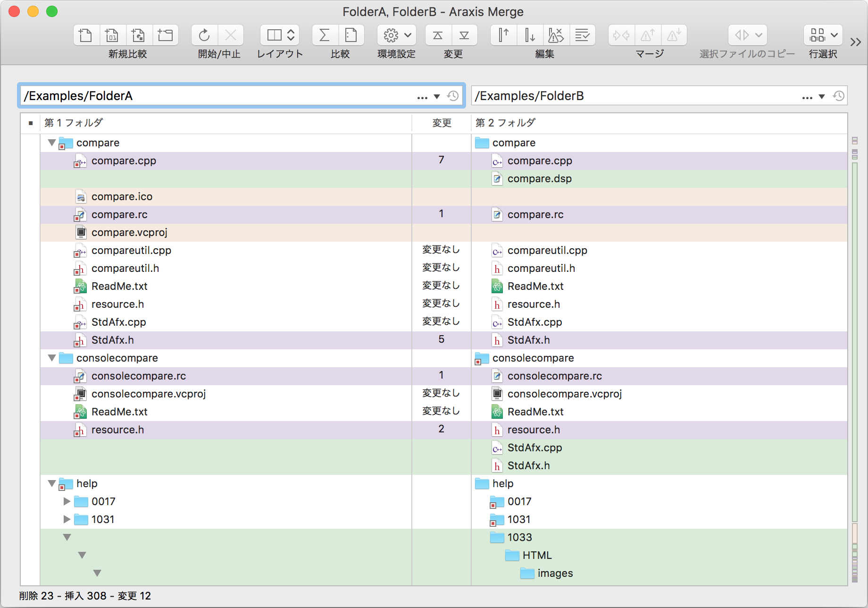Open the 行選択 row selection dropdown
This screenshot has width=868, height=608.
click(823, 35)
